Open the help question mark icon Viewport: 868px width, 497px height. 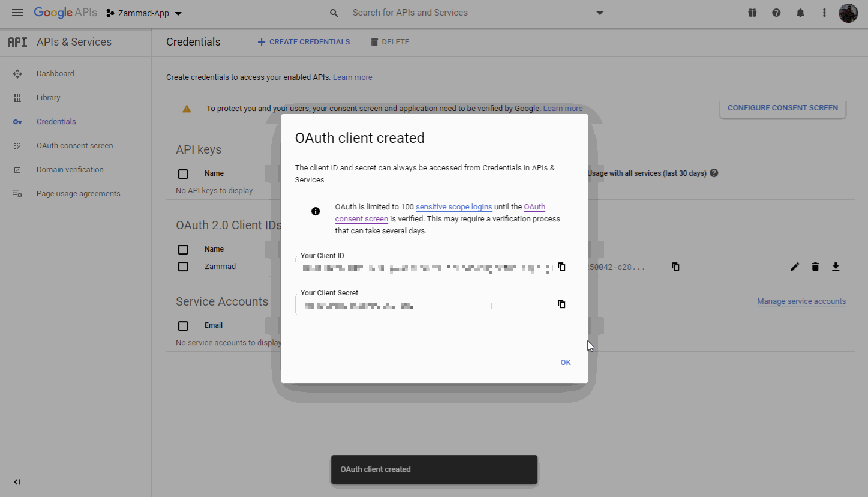[776, 13]
